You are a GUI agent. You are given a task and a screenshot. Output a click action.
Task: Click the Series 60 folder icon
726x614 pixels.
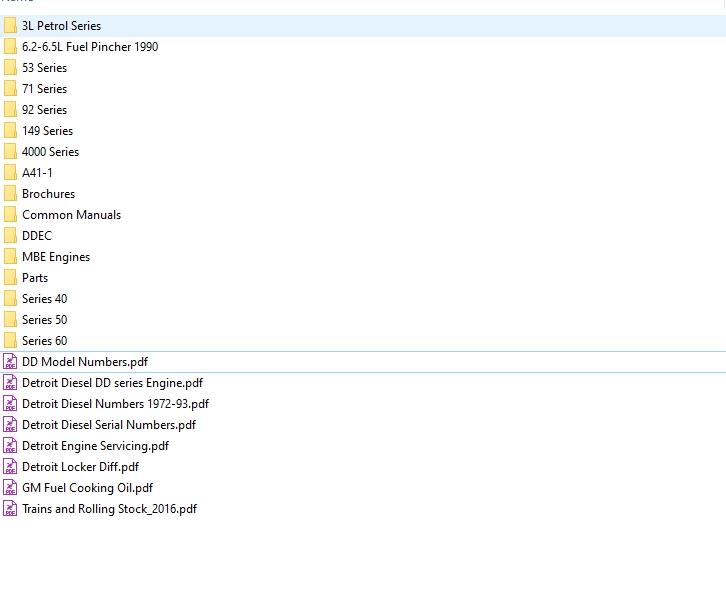10,341
